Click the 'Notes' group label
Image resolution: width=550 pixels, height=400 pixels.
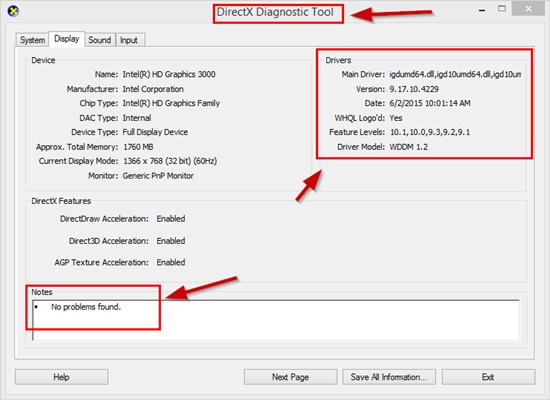42,292
